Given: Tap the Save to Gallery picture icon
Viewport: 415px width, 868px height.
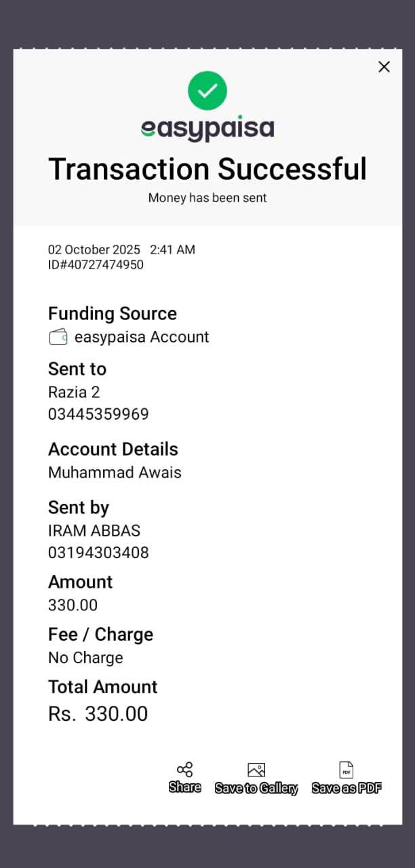Looking at the screenshot, I should (x=256, y=770).
